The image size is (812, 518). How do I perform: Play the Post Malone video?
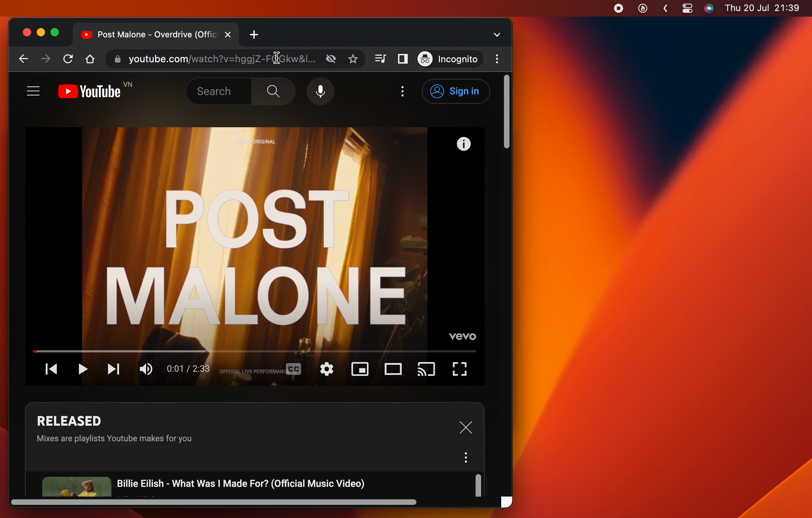[83, 369]
